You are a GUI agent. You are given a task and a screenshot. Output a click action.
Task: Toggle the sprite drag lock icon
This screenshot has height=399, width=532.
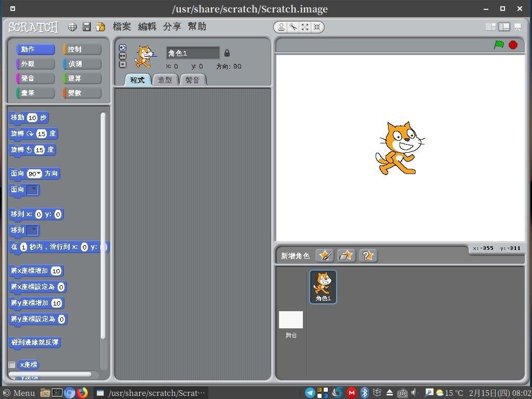(x=227, y=53)
